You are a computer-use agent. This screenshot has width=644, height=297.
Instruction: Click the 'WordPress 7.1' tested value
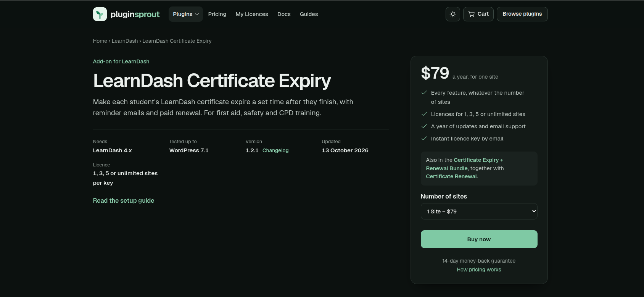189,150
